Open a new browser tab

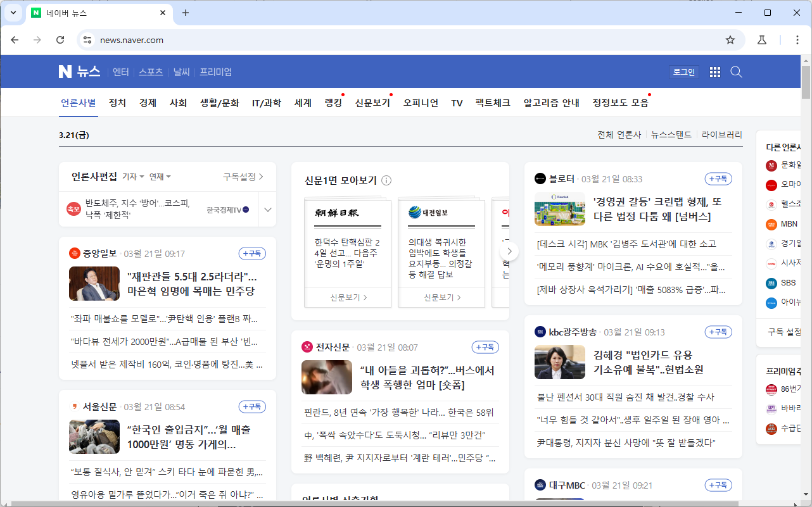tap(186, 13)
